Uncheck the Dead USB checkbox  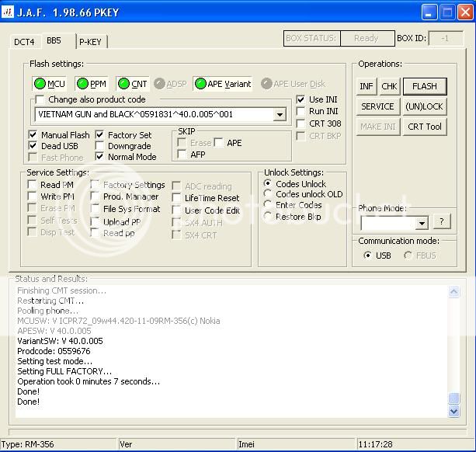coord(33,146)
